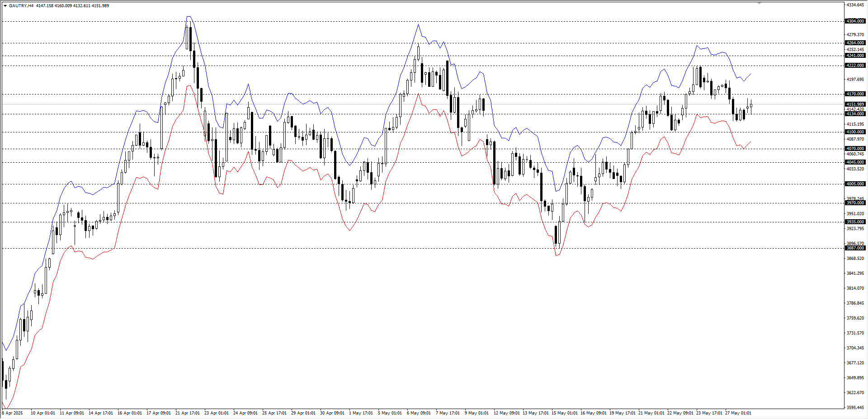
Task: Click the 1 May 17:01 time label
Action: [x=361, y=413]
